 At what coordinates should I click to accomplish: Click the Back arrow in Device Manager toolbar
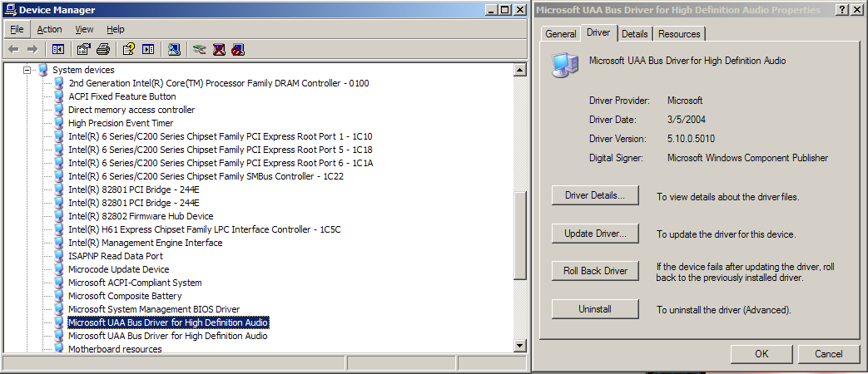click(x=14, y=50)
